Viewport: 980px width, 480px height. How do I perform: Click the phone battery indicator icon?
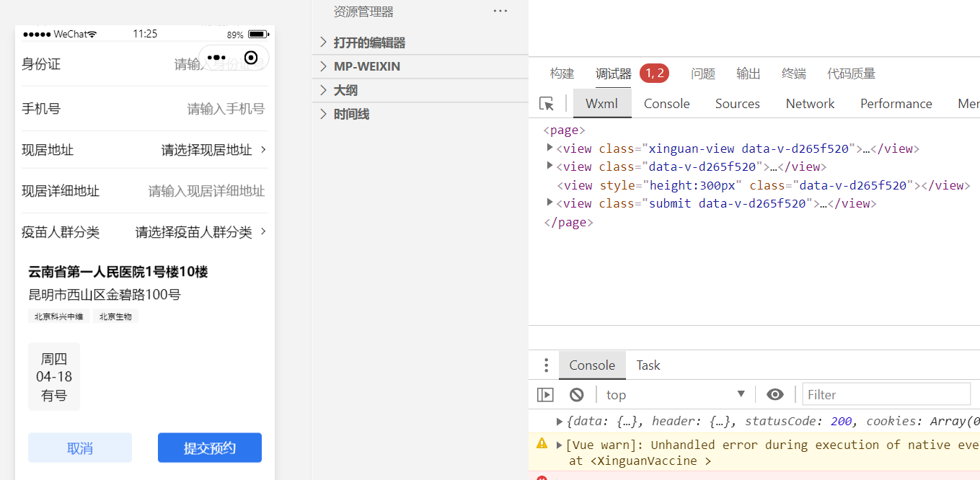[258, 34]
